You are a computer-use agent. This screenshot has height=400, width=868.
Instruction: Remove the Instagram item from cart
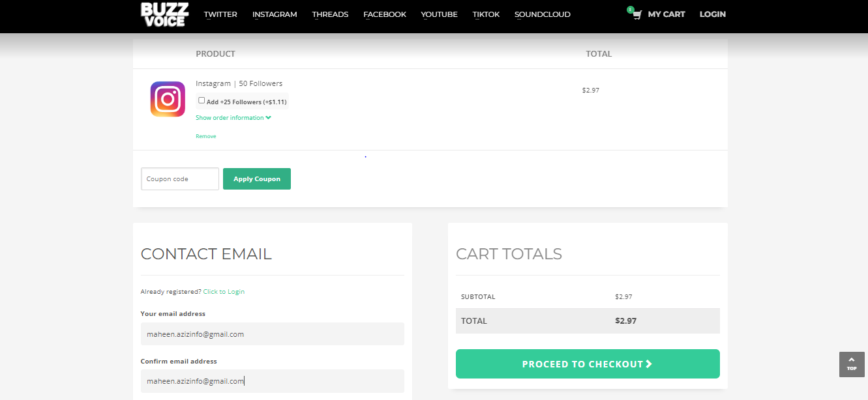[206, 136]
